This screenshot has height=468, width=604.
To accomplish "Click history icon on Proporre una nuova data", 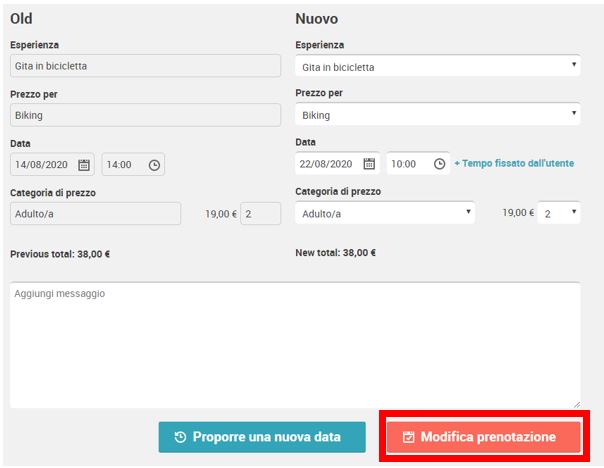I will click(180, 437).
